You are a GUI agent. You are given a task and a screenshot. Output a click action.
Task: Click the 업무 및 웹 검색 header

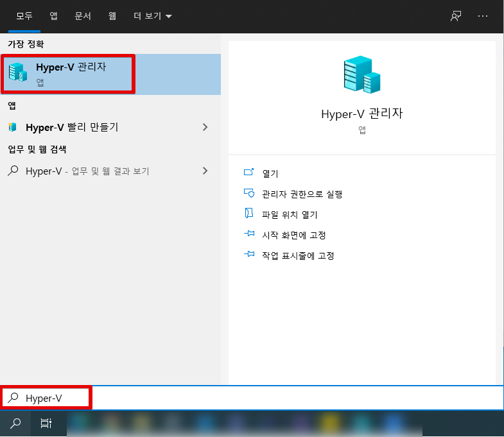pyautogui.click(x=37, y=149)
